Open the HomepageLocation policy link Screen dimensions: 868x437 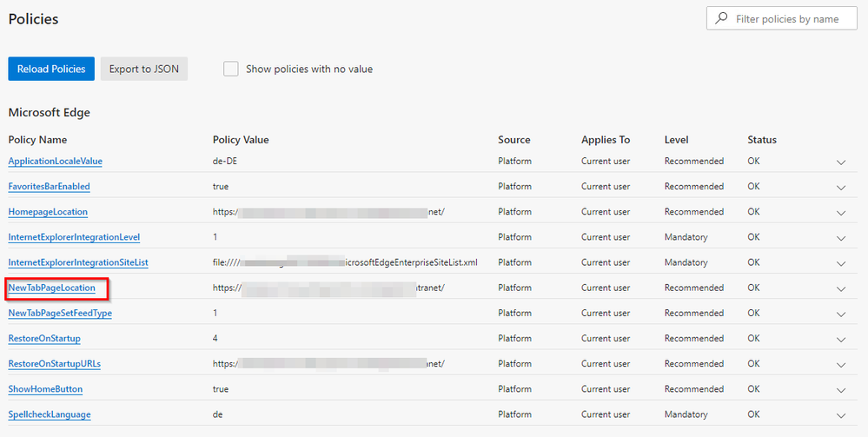[x=48, y=212]
